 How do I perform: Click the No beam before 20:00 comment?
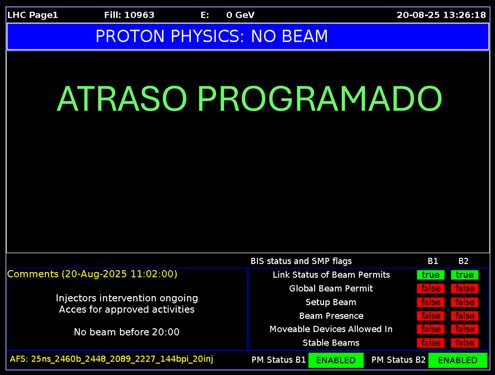pos(127,332)
